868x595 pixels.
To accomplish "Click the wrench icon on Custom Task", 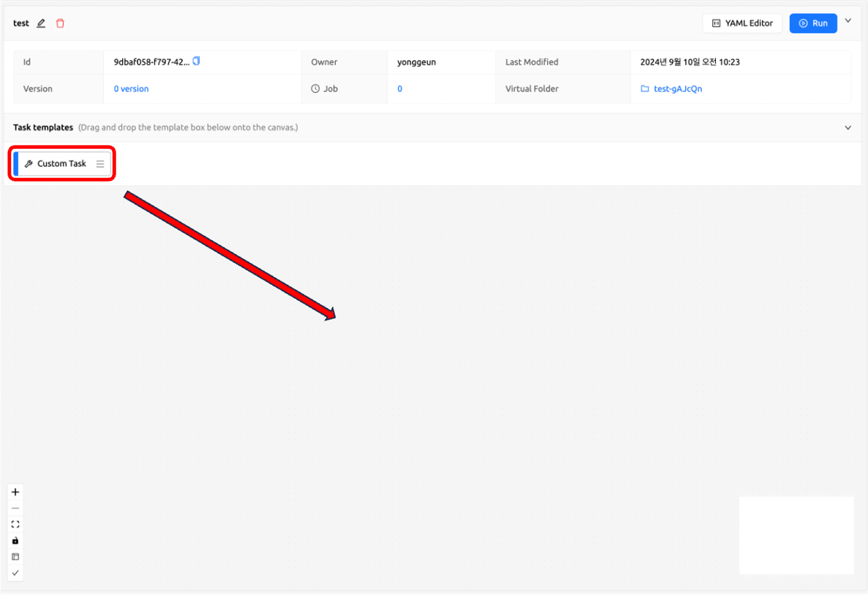I will pyautogui.click(x=29, y=164).
